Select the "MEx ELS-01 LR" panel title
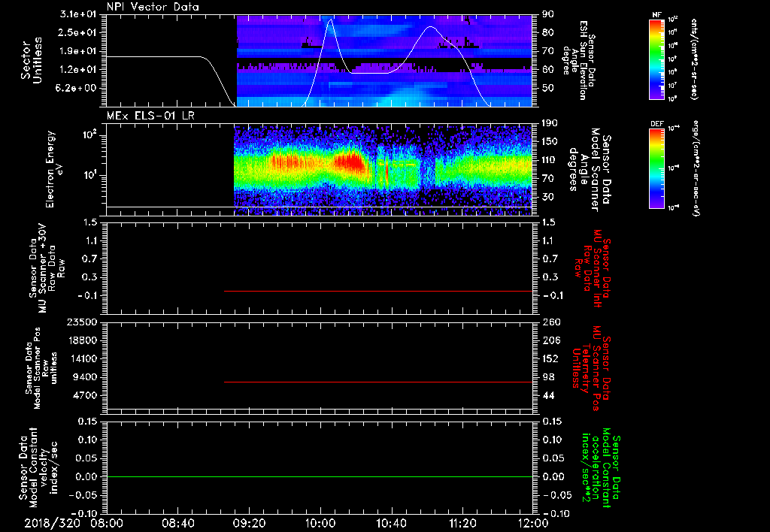Viewport: 770px width, 532px height. coord(150,116)
